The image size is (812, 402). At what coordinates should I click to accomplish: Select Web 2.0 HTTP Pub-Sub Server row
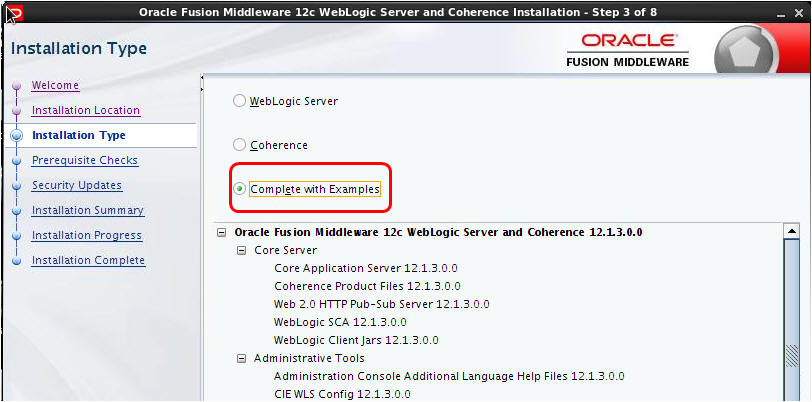(x=382, y=304)
